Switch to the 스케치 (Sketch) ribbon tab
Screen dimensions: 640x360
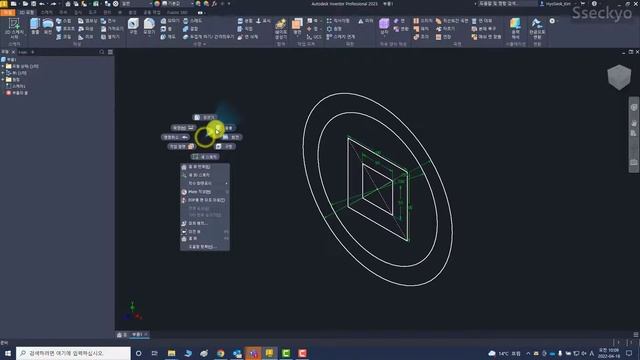coord(46,13)
